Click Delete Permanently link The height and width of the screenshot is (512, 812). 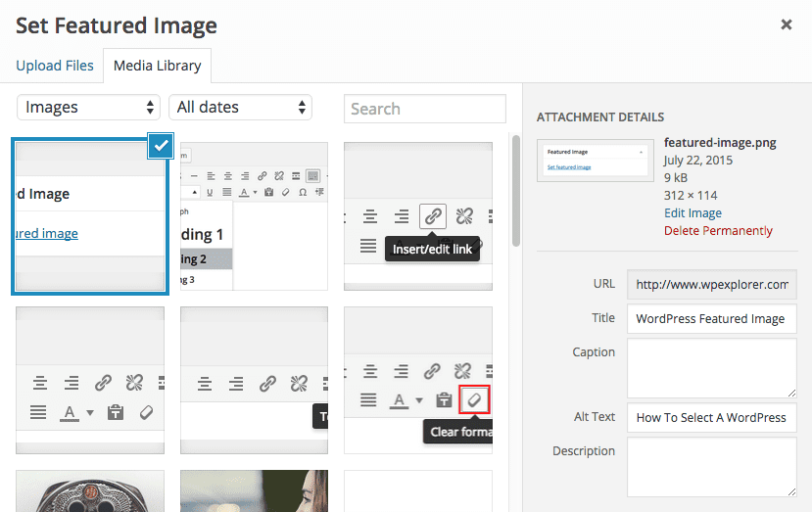pyautogui.click(x=718, y=231)
